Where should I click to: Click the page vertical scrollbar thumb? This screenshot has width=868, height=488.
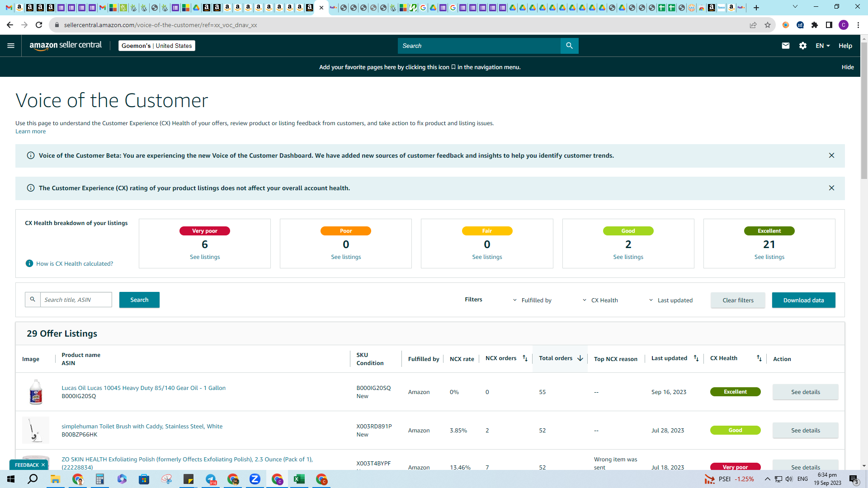point(864,111)
